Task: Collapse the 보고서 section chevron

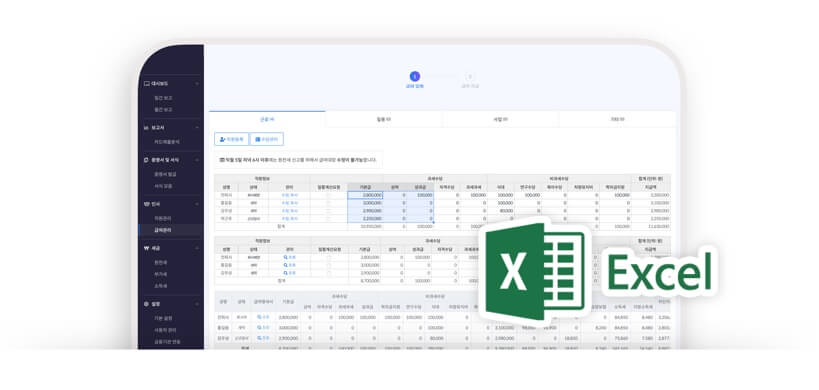Action: (197, 127)
